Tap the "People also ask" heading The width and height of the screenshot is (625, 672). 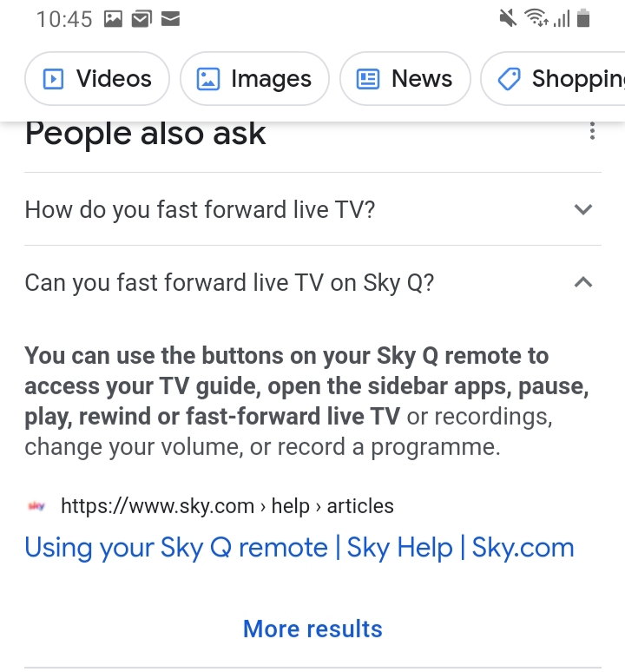[146, 134]
